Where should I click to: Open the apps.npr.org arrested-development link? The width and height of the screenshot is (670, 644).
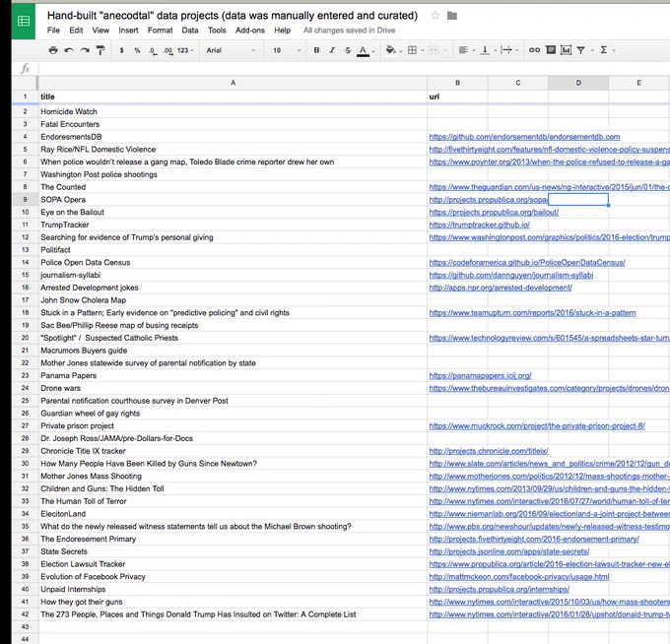[501, 288]
